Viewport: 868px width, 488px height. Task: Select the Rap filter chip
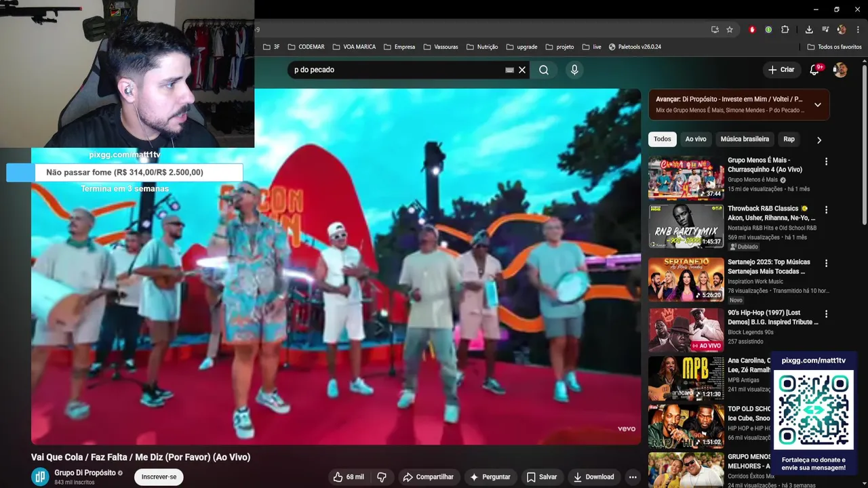click(x=789, y=139)
